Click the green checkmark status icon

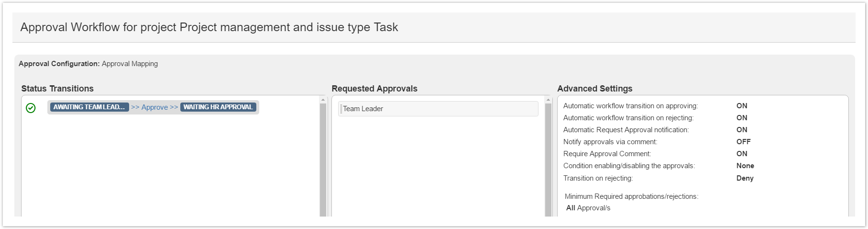pos(31,108)
